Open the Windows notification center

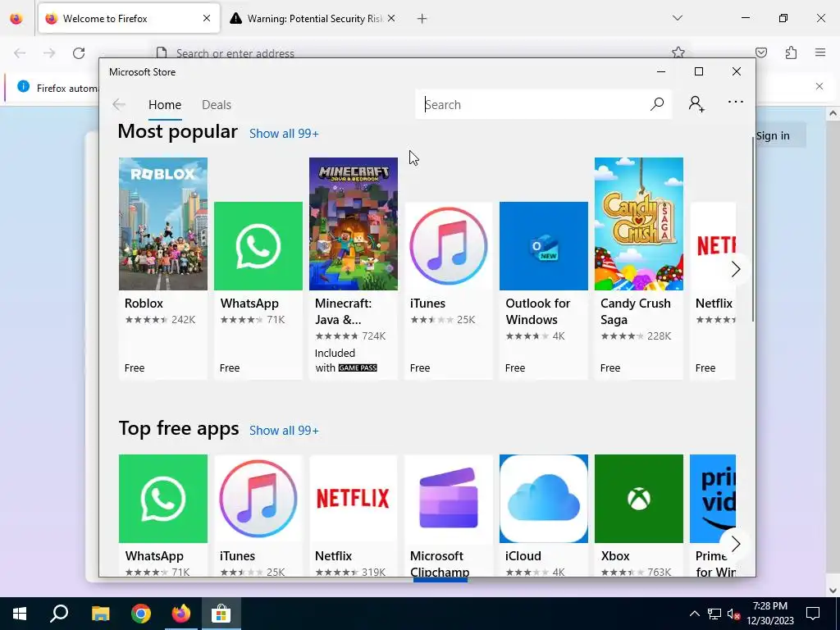[x=813, y=614]
